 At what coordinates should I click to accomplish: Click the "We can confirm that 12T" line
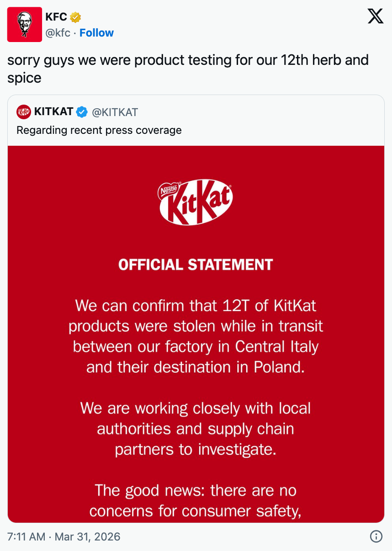tap(196, 305)
